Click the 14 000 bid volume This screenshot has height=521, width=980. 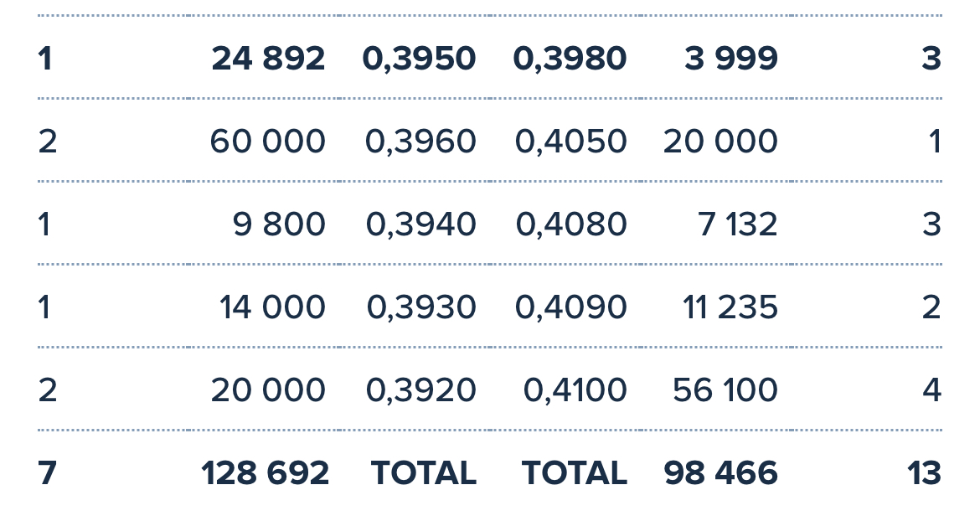click(272, 308)
